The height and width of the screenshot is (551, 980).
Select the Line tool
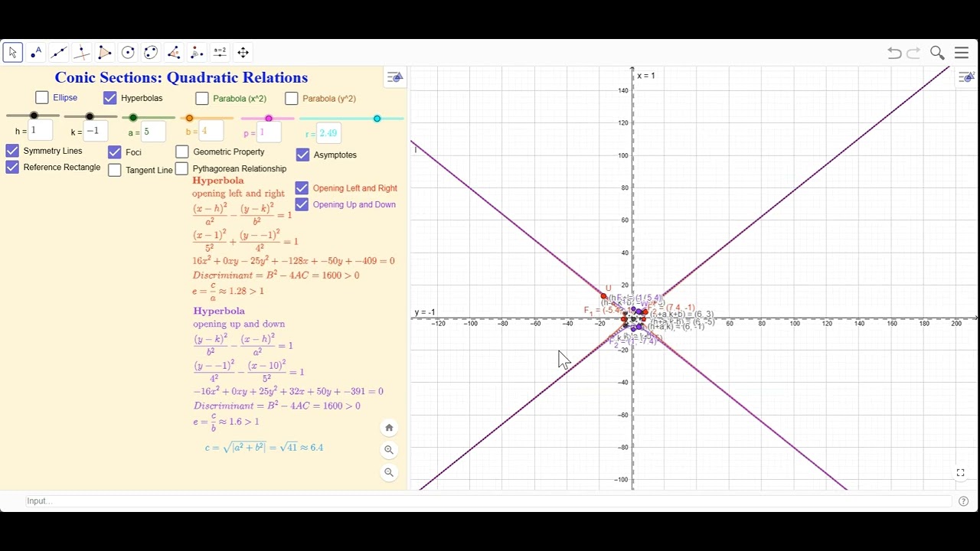[59, 52]
